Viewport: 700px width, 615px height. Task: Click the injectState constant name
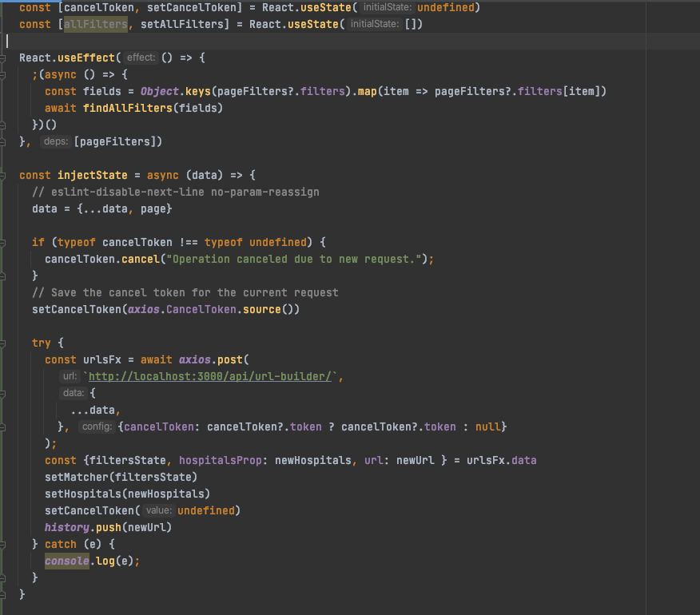point(93,176)
